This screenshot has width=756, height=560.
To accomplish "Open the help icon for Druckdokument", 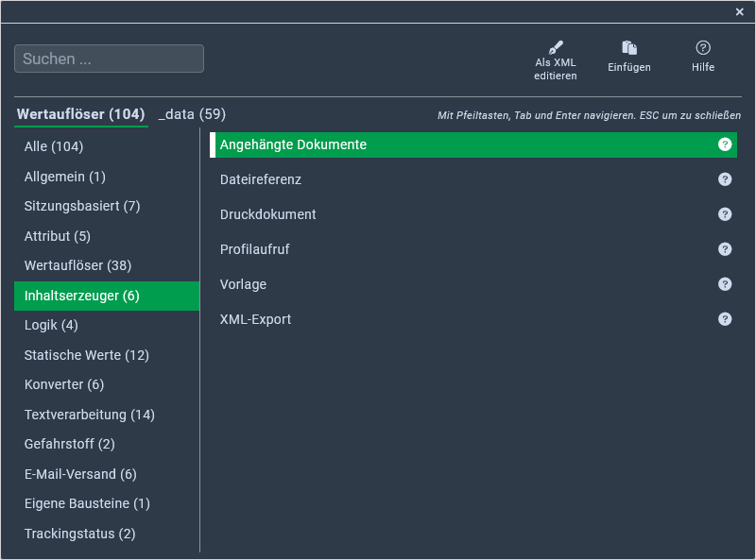I will point(725,214).
